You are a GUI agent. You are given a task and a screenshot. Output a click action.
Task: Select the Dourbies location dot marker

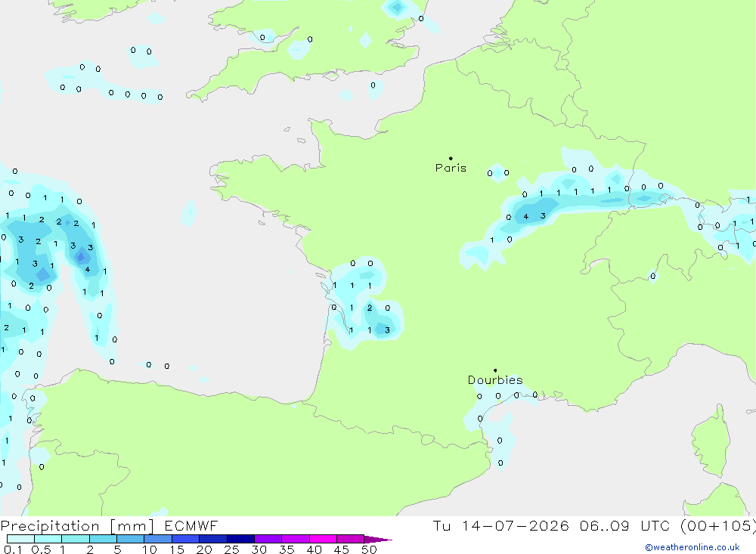495,370
